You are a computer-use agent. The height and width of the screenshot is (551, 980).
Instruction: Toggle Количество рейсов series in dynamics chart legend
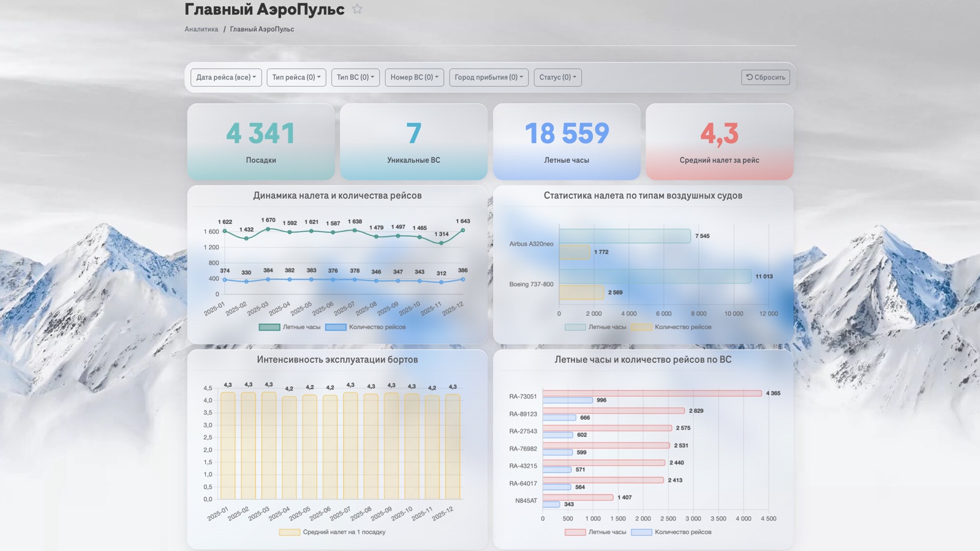(x=366, y=327)
